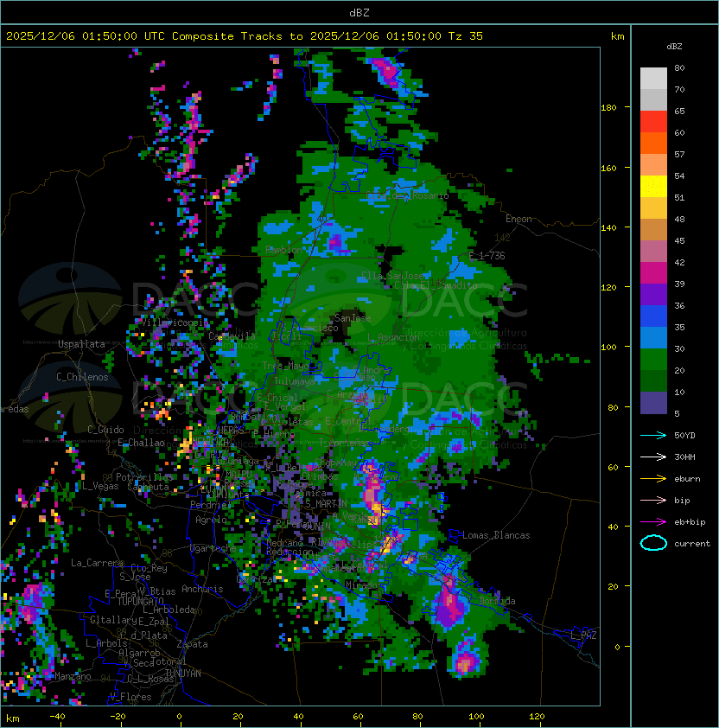Click the magenta 42 dBZ color swatch

pos(653,273)
